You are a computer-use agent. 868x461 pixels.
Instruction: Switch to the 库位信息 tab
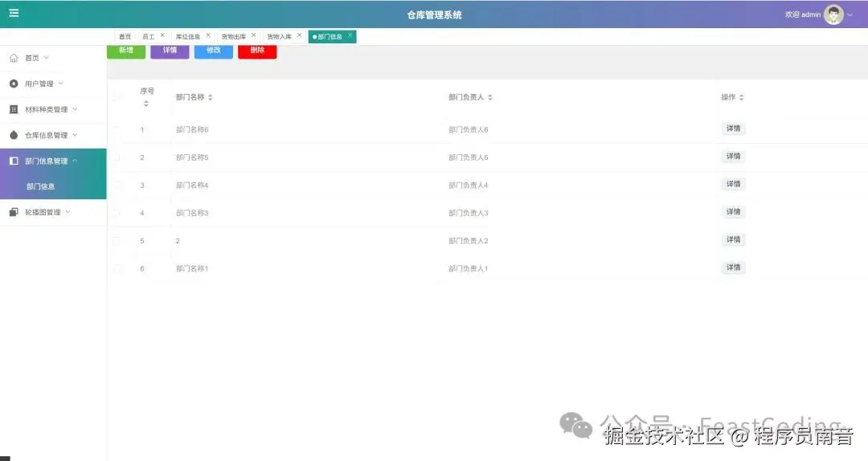click(x=187, y=36)
